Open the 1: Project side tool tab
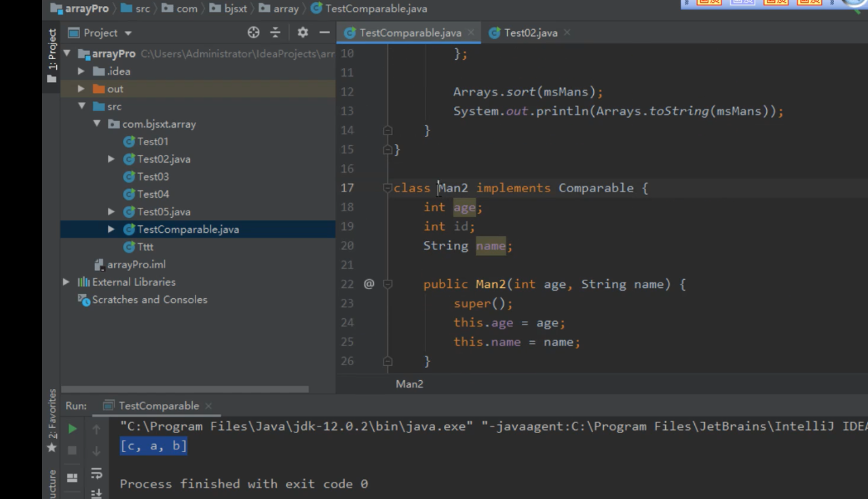The width and height of the screenshot is (868, 499). tap(52, 56)
